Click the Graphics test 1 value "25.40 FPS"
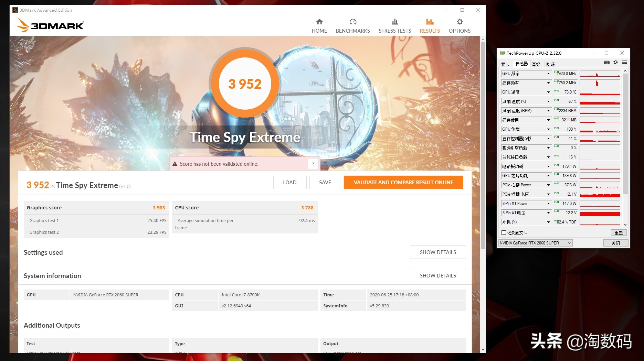The height and width of the screenshot is (361, 644). pos(157,221)
